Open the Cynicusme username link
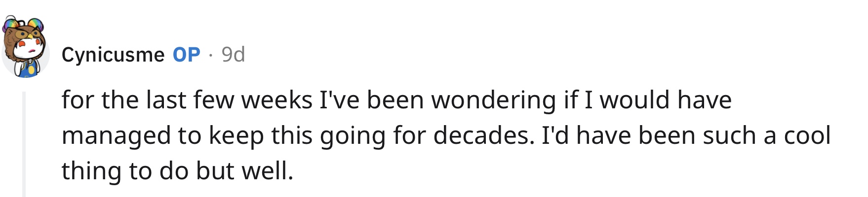868x197 pixels. pyautogui.click(x=113, y=55)
